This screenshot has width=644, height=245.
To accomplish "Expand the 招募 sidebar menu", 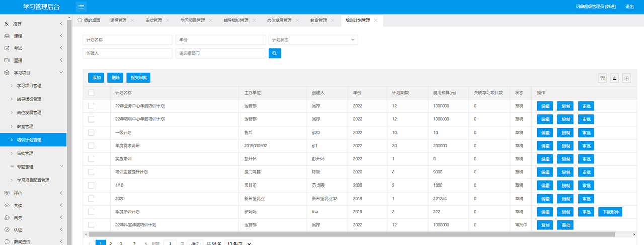I will (61, 24).
